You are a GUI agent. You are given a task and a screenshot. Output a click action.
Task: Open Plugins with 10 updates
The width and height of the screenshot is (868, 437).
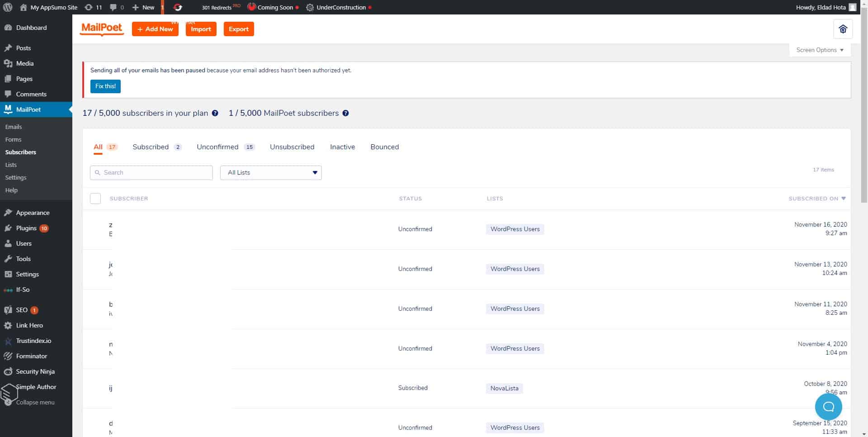(x=36, y=228)
